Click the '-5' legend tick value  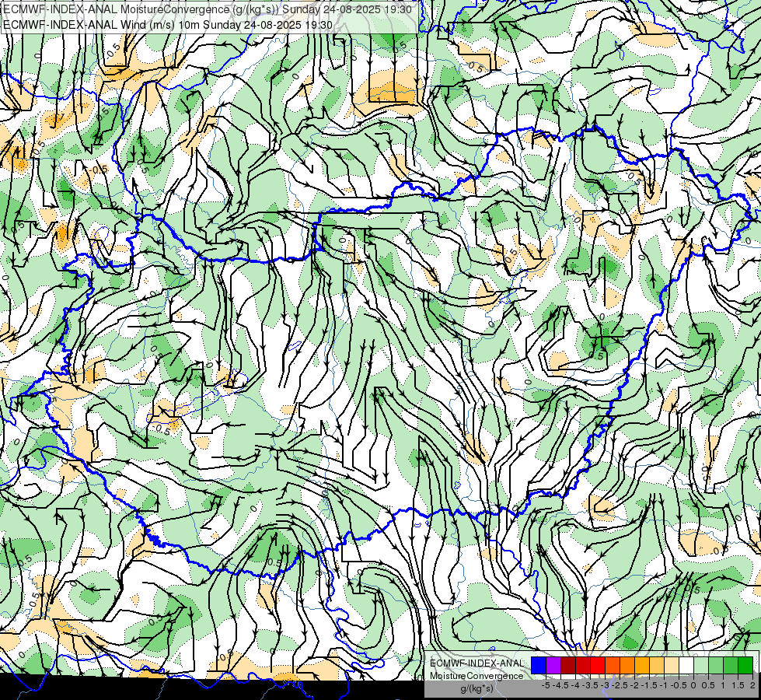click(546, 685)
